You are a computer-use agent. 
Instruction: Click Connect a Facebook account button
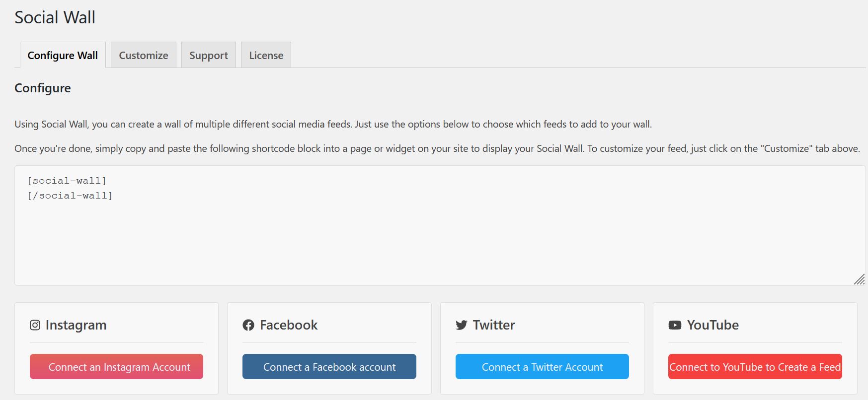(x=329, y=367)
